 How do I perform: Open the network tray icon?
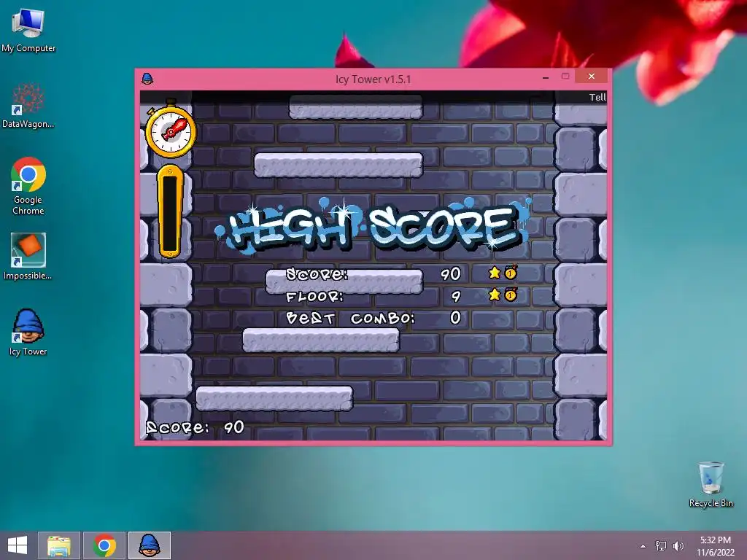pyautogui.click(x=661, y=546)
